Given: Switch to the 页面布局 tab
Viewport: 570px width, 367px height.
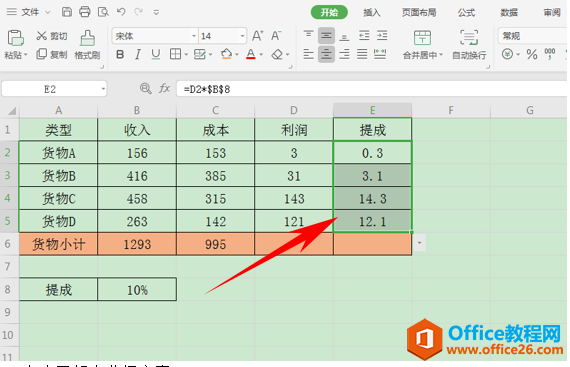Looking at the screenshot, I should click(x=419, y=13).
